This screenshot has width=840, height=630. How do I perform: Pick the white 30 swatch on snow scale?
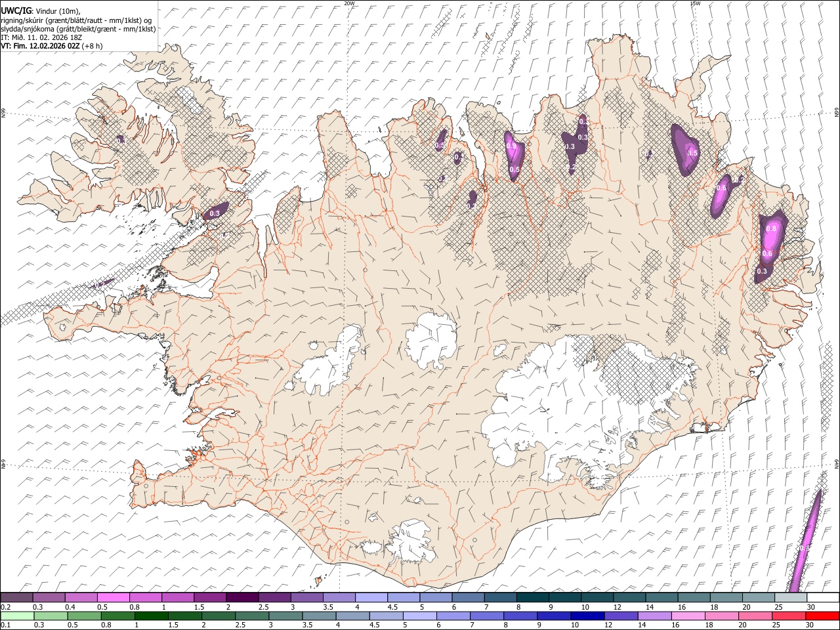click(822, 597)
